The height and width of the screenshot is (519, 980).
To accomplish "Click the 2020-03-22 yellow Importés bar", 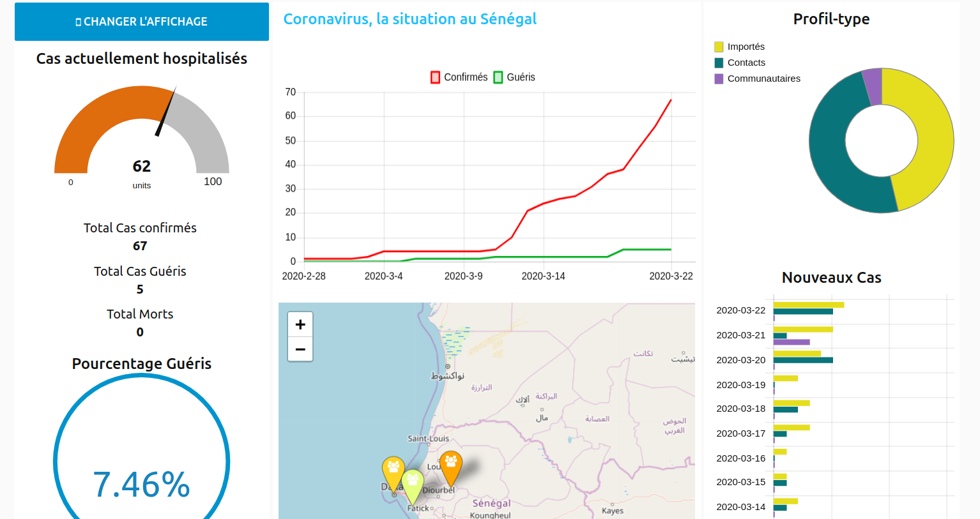I will (x=809, y=305).
